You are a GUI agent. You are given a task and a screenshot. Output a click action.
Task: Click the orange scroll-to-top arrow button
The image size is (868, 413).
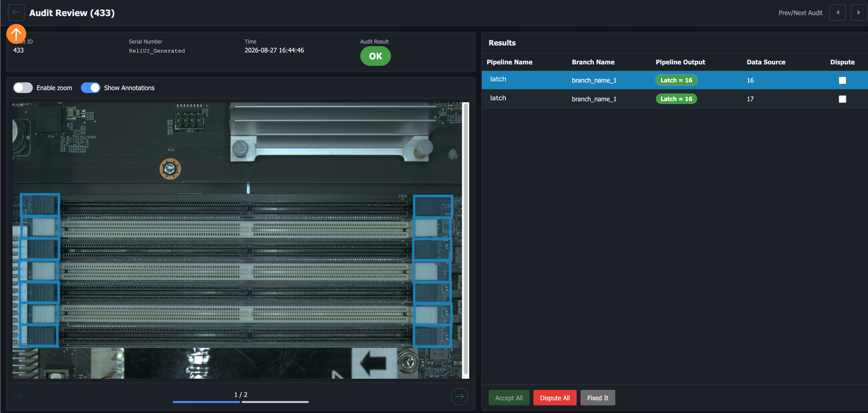[x=16, y=34]
